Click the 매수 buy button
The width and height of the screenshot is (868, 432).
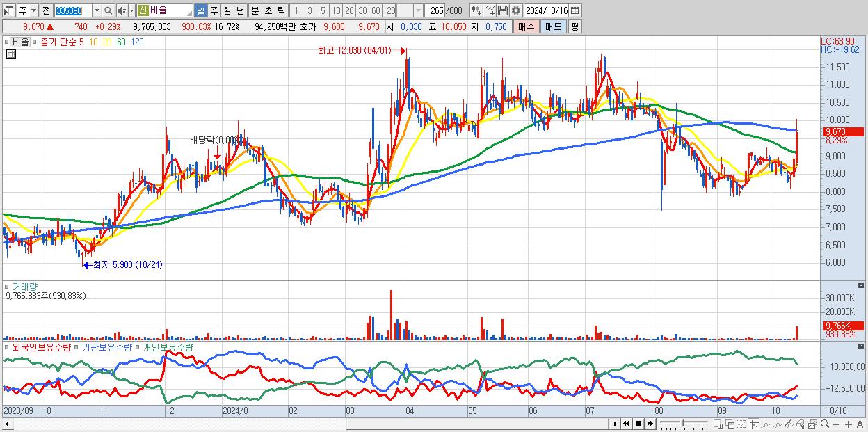(x=527, y=26)
